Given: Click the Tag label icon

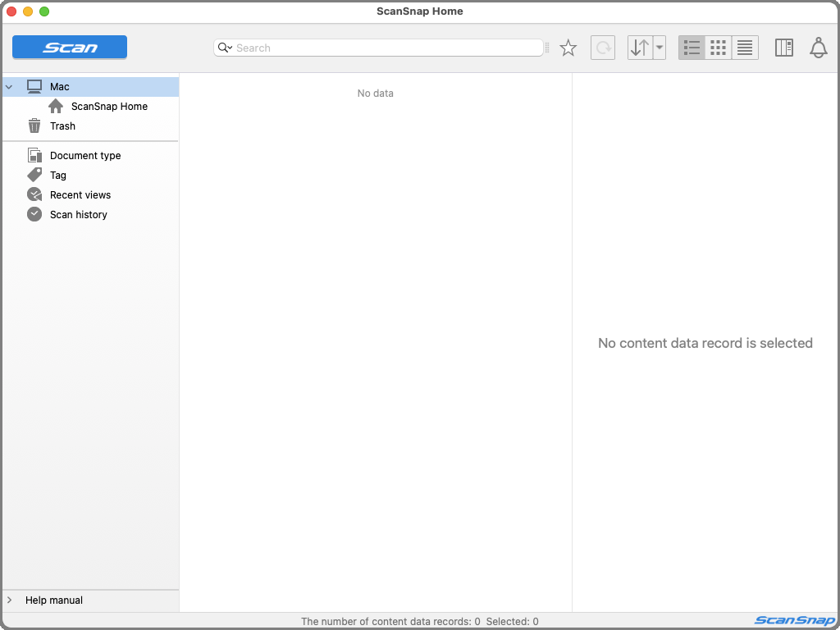Looking at the screenshot, I should (x=34, y=175).
